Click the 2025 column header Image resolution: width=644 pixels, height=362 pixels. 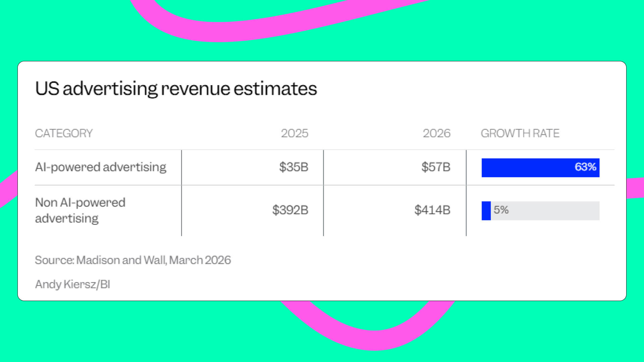point(294,133)
